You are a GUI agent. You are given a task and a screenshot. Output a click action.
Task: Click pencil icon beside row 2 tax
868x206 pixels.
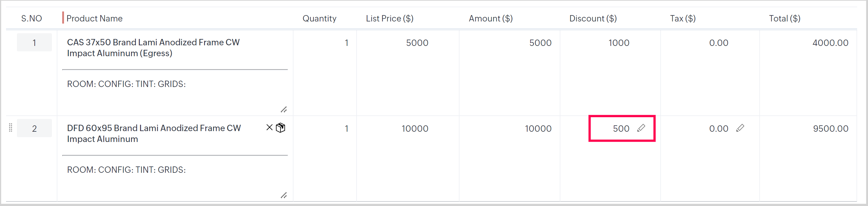coord(740,128)
